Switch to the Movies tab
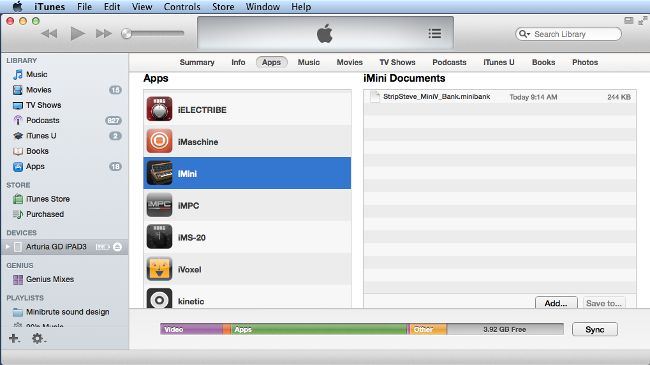 coord(349,62)
